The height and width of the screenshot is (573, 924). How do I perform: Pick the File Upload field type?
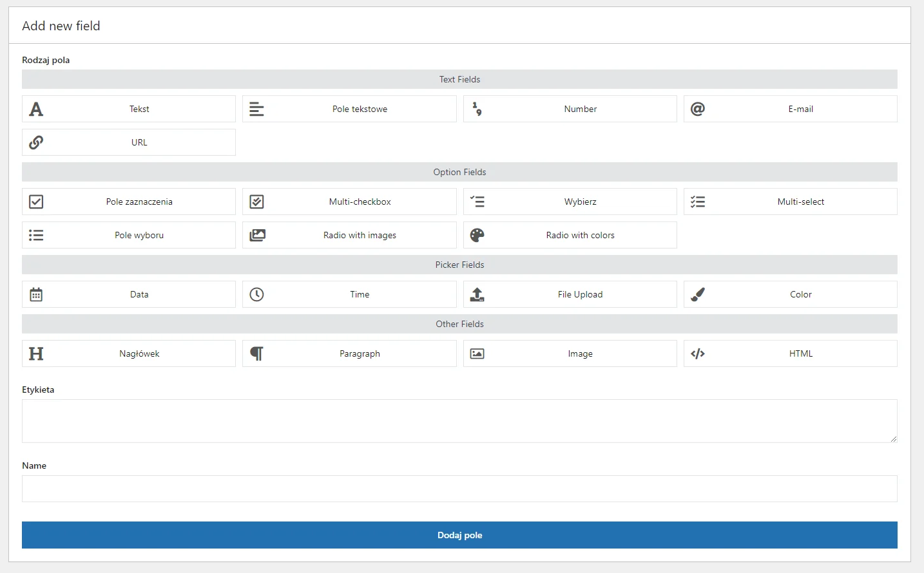click(570, 295)
